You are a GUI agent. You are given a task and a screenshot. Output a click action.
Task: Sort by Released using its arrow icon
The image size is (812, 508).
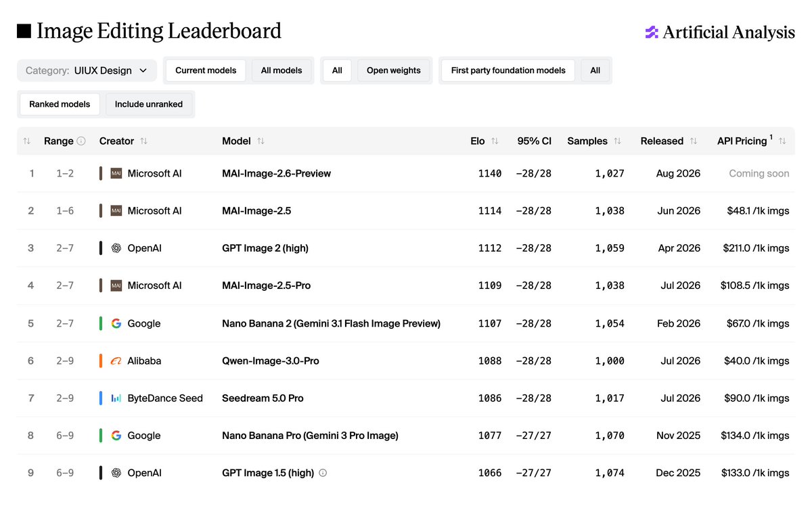pyautogui.click(x=694, y=141)
